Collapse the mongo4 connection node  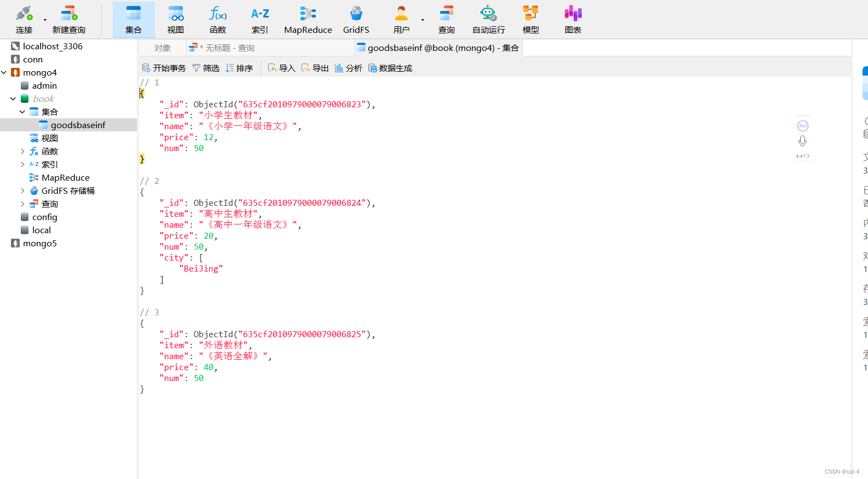[x=4, y=72]
